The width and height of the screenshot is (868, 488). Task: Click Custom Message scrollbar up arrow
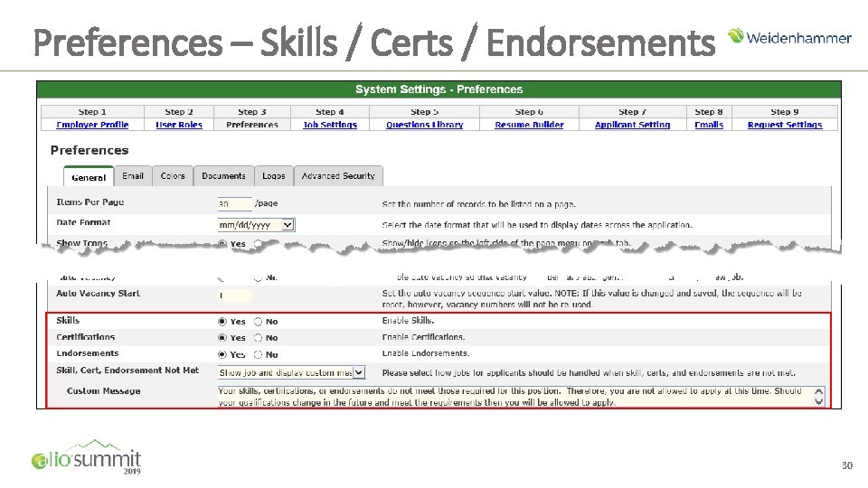[819, 391]
